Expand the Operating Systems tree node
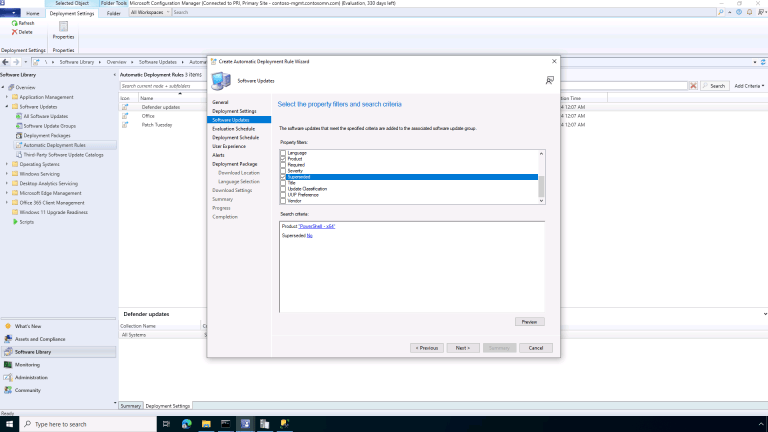Viewport: 768px width, 432px height. pos(7,164)
